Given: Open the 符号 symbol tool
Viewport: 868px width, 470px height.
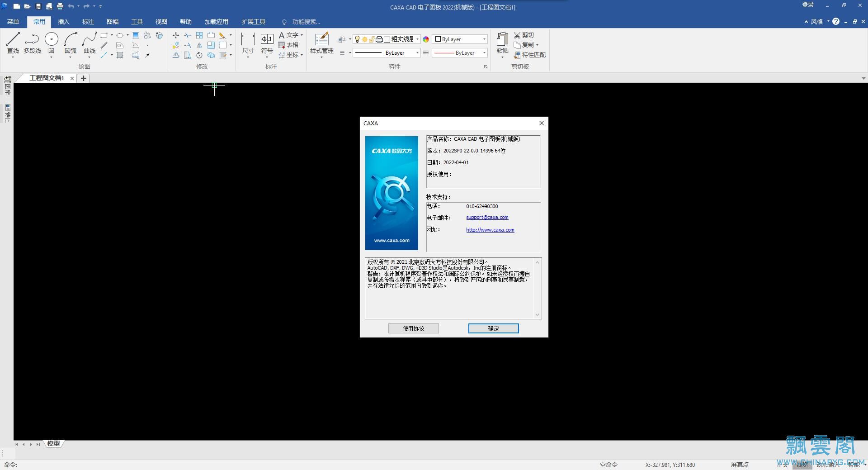Looking at the screenshot, I should pyautogui.click(x=267, y=44).
